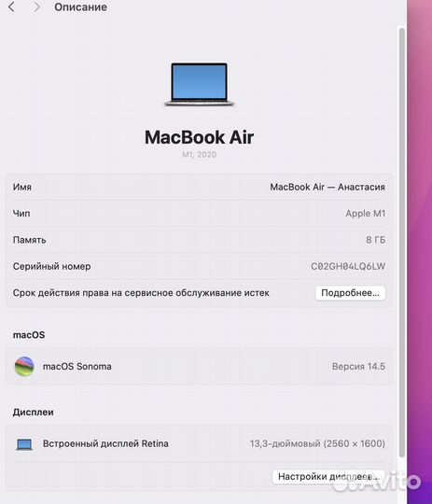This screenshot has width=432, height=504.
Task: Click the vertical scrollbar thumb
Action: (402, 242)
